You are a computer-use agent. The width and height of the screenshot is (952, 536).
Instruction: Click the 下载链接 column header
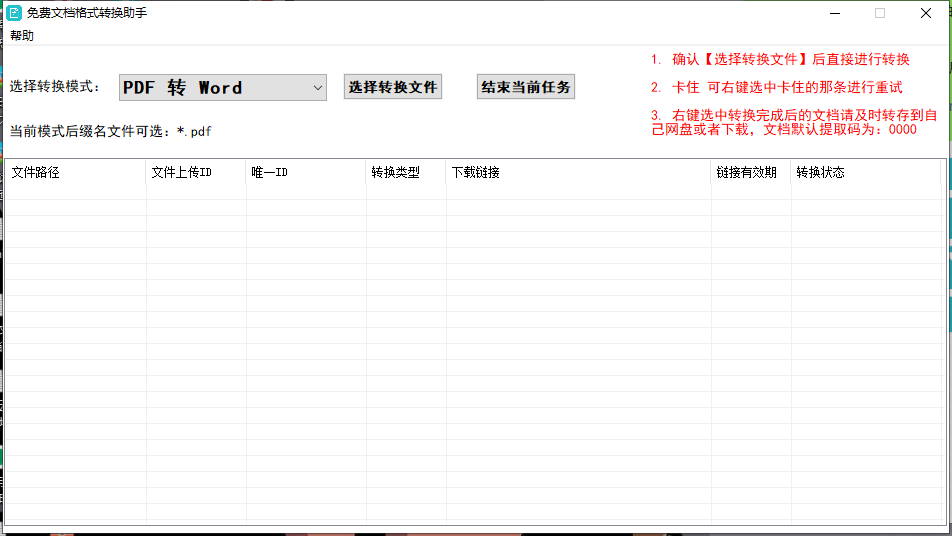coord(578,173)
